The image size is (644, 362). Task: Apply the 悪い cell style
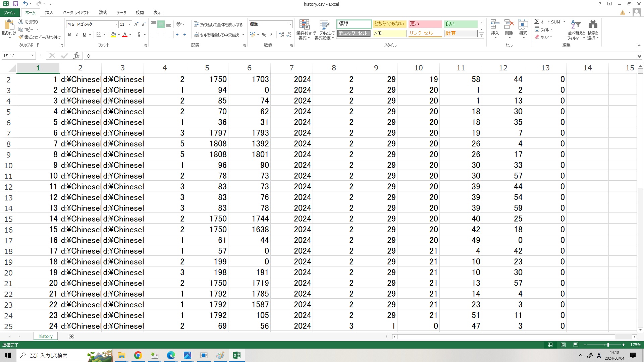tap(425, 24)
